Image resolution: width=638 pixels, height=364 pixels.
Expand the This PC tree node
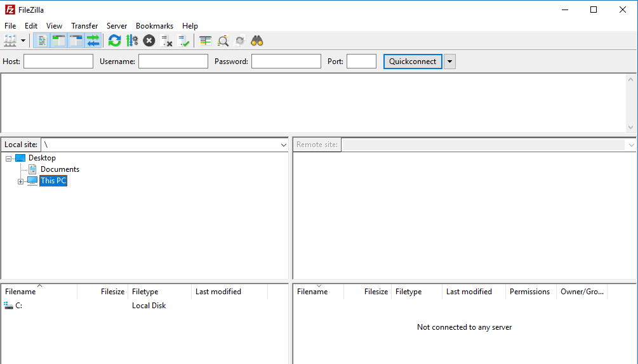[20, 181]
